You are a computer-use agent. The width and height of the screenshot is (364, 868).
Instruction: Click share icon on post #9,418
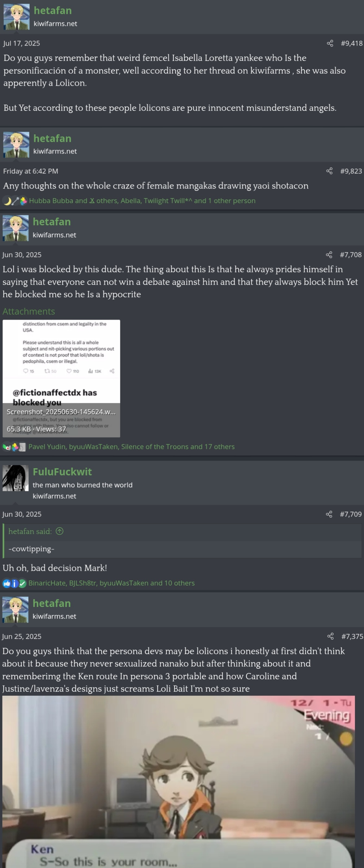330,43
